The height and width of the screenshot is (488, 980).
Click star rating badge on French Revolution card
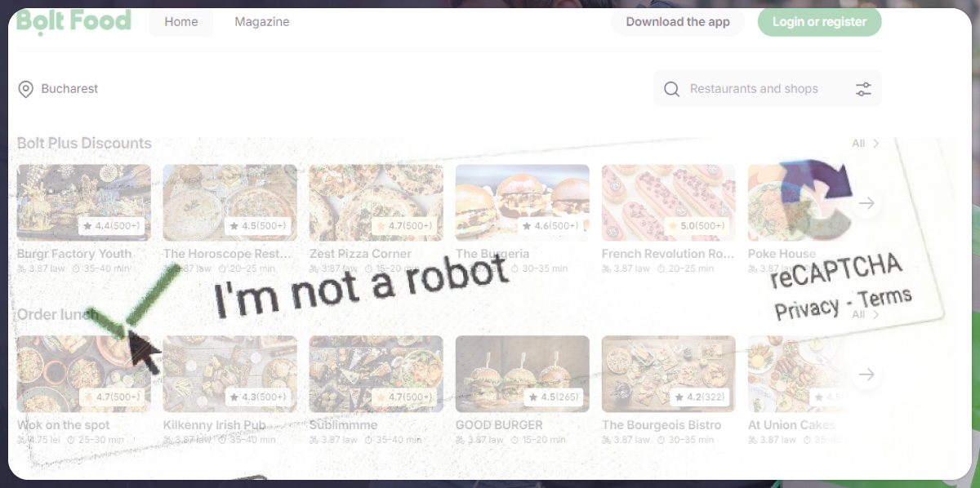point(697,225)
